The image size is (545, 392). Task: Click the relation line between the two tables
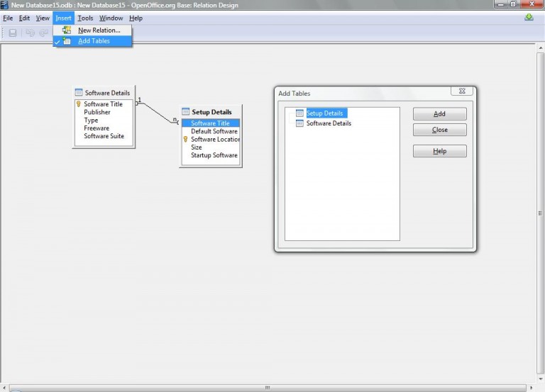tap(158, 113)
